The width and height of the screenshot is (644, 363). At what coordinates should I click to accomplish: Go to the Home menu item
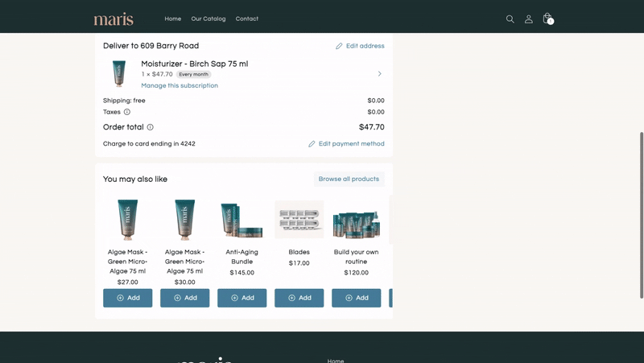[x=173, y=19]
